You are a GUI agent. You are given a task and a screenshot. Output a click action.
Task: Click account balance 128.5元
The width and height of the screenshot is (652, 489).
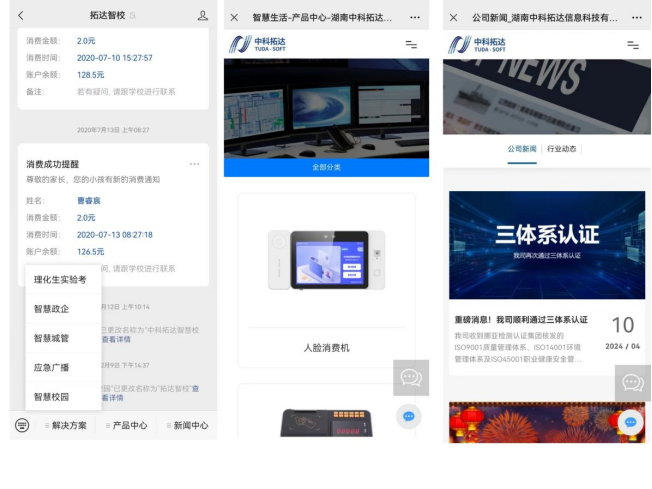pyautogui.click(x=91, y=75)
